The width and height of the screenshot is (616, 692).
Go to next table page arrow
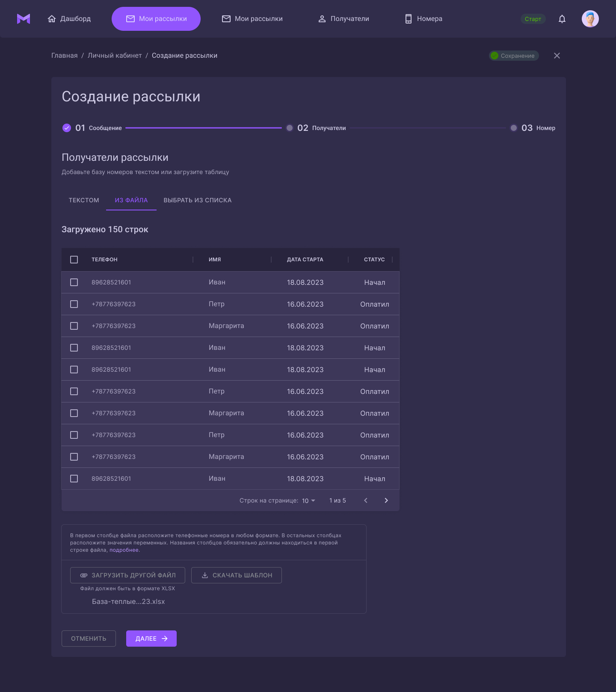click(386, 500)
